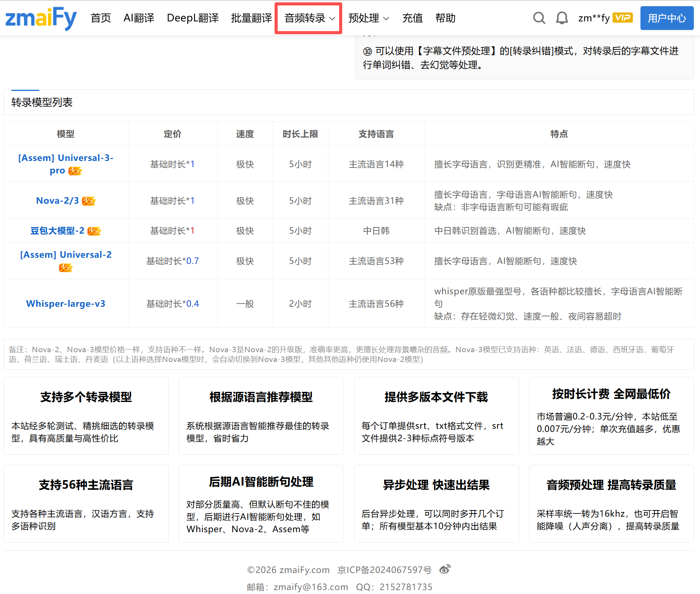This screenshot has width=700, height=594.
Task: Click the 模型 column header
Action: [65, 134]
